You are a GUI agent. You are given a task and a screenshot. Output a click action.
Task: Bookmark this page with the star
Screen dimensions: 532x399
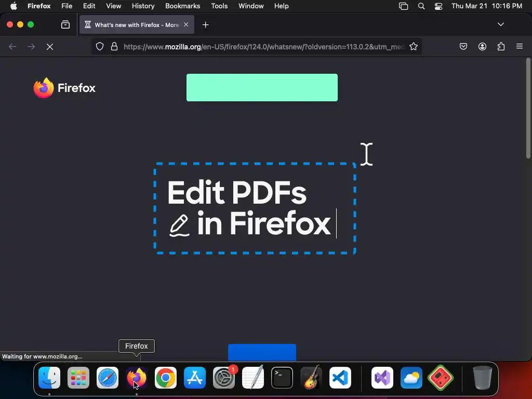[413, 46]
